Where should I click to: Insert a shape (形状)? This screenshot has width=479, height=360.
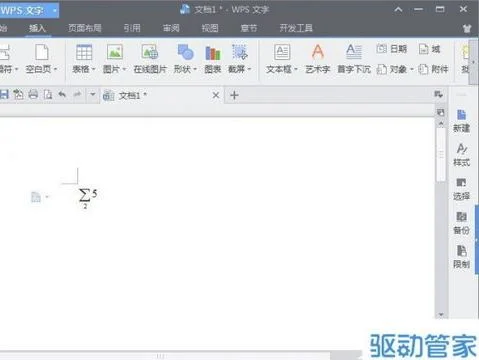pyautogui.click(x=185, y=59)
